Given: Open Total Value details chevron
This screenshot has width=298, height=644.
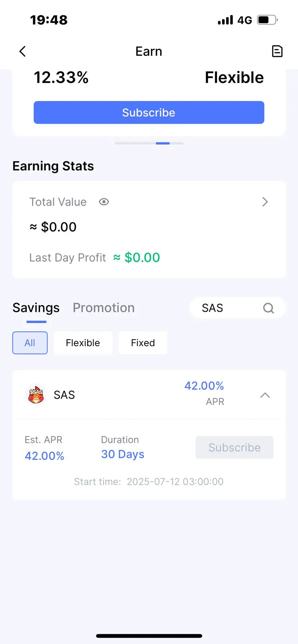Looking at the screenshot, I should pos(265,202).
